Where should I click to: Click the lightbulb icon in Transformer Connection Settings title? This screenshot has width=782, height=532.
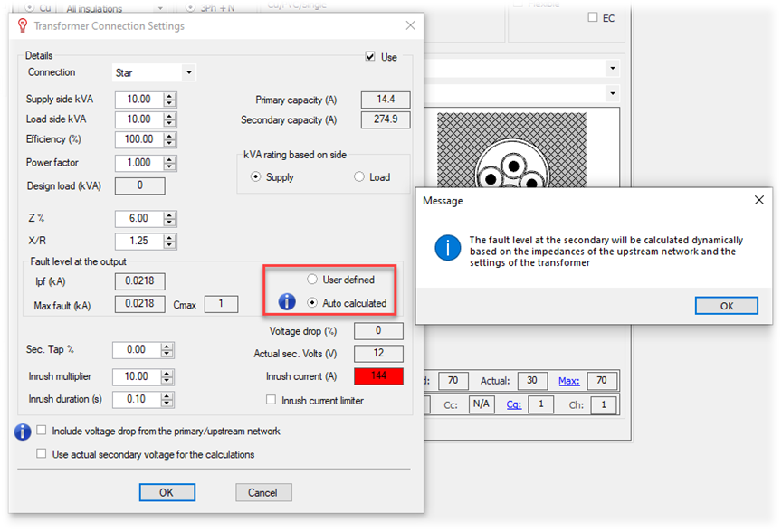tap(23, 25)
